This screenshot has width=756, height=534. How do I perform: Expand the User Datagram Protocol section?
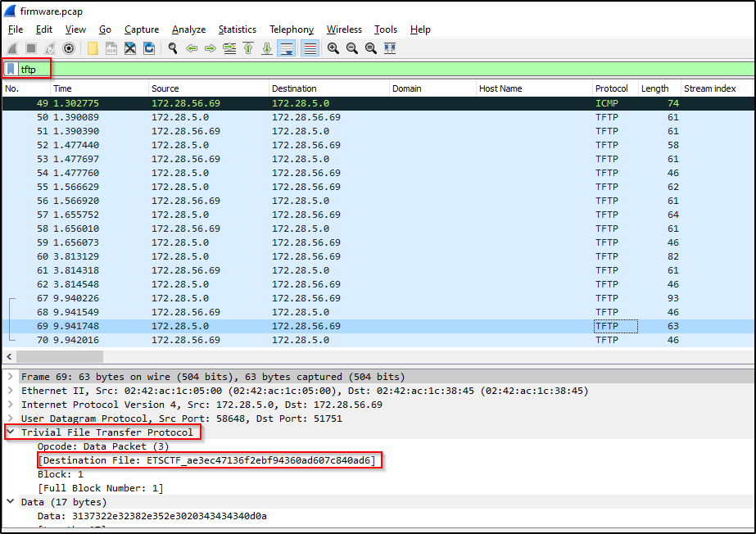11,419
